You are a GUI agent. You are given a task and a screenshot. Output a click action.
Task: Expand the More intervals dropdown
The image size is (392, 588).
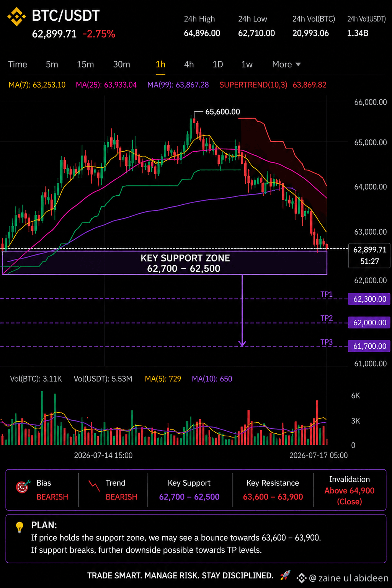click(286, 64)
